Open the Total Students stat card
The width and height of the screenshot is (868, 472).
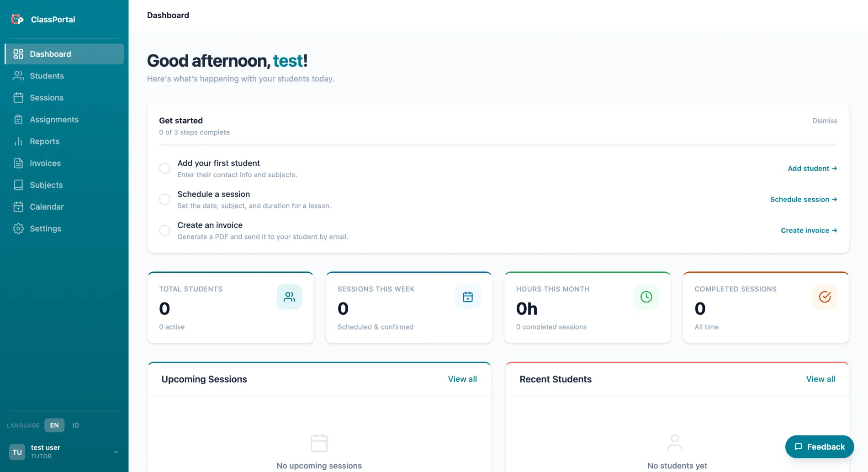click(x=231, y=308)
